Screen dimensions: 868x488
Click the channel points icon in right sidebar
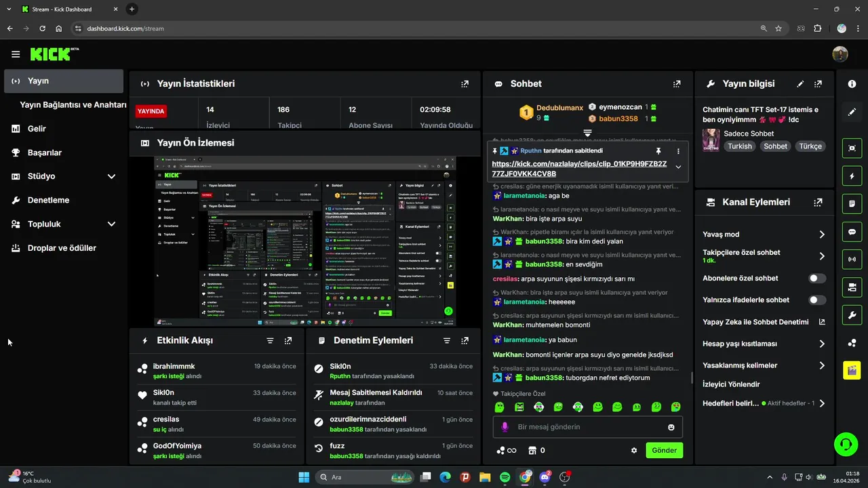pyautogui.click(x=852, y=343)
